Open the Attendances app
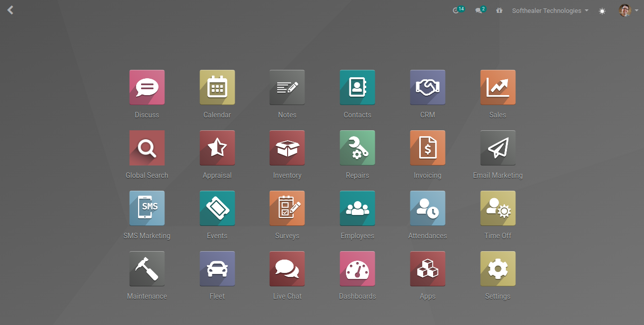Screen dimensions: 644x325 click(428, 208)
